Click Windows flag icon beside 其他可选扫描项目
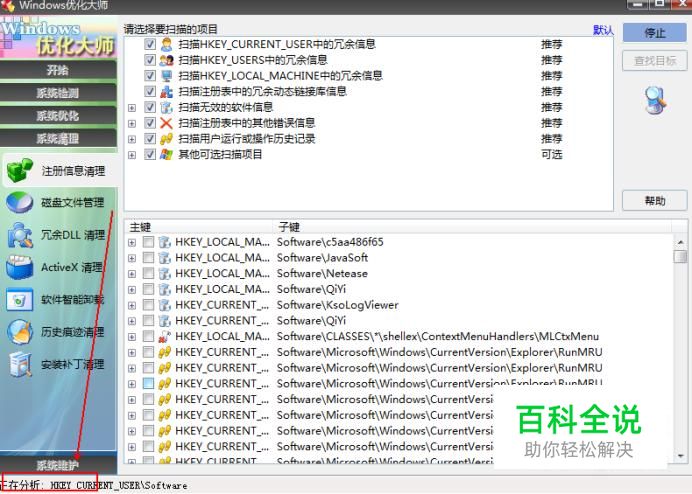Viewport: 692px width, 494px height. pos(166,155)
